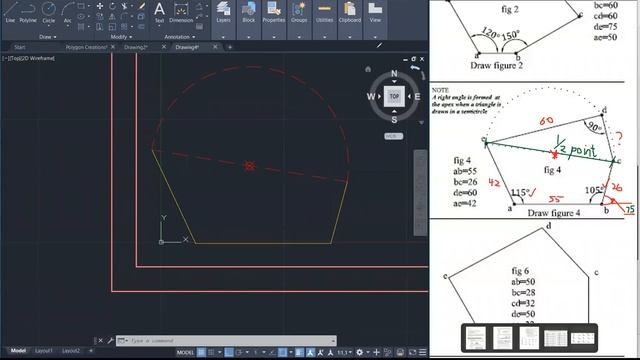Open the Block panel button
This screenshot has width=640, height=360.
click(248, 12)
